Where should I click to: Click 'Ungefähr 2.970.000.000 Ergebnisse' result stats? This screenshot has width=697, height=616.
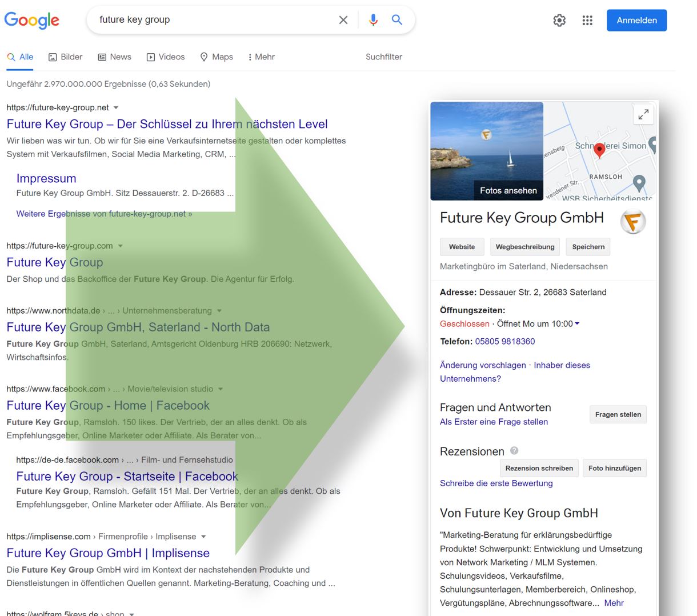tap(109, 84)
